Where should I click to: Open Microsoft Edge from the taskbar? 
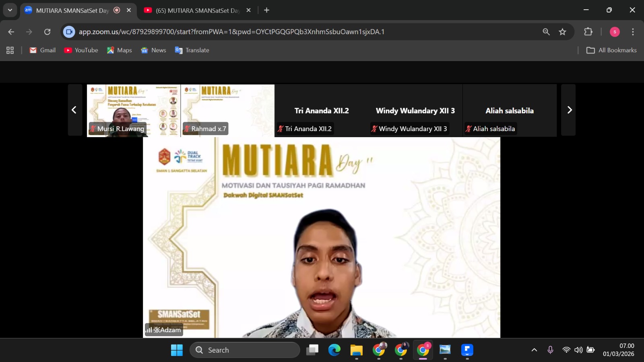334,350
